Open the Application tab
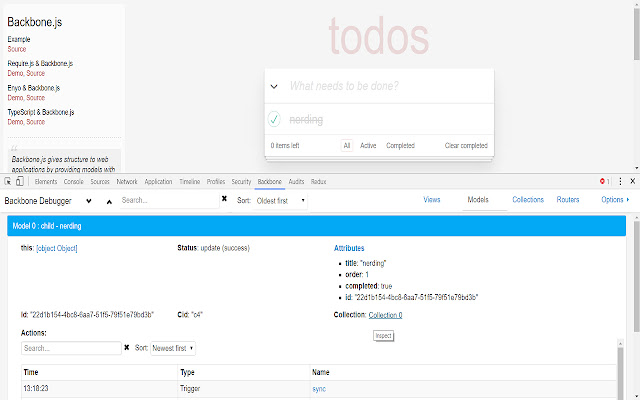This screenshot has height=400, width=640. click(x=158, y=182)
